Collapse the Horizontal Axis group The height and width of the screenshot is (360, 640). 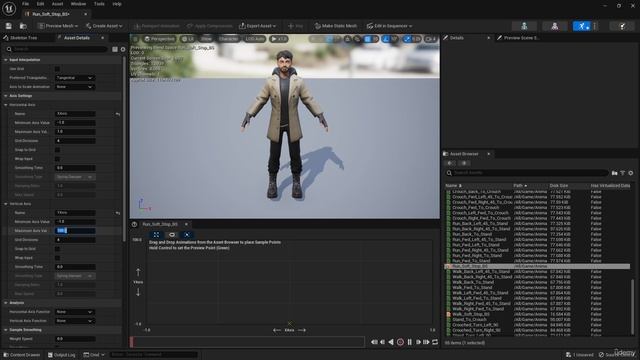tap(6, 105)
